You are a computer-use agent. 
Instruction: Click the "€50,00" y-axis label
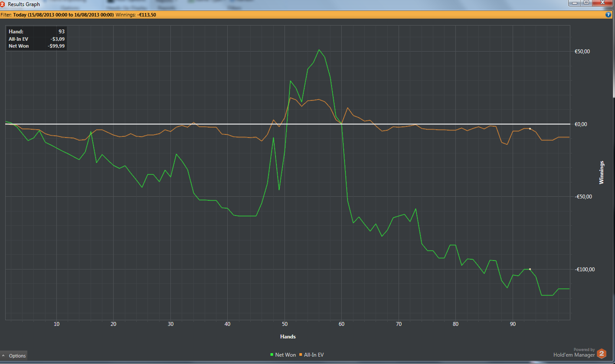pyautogui.click(x=582, y=52)
